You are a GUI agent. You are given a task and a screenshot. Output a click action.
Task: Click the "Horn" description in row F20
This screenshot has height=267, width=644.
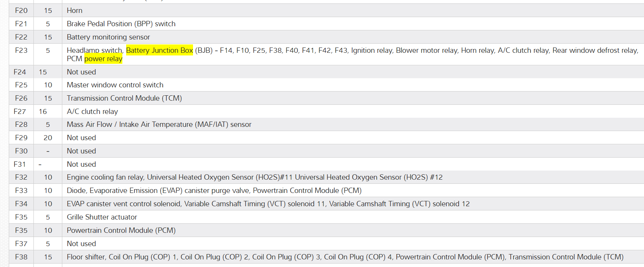click(74, 11)
